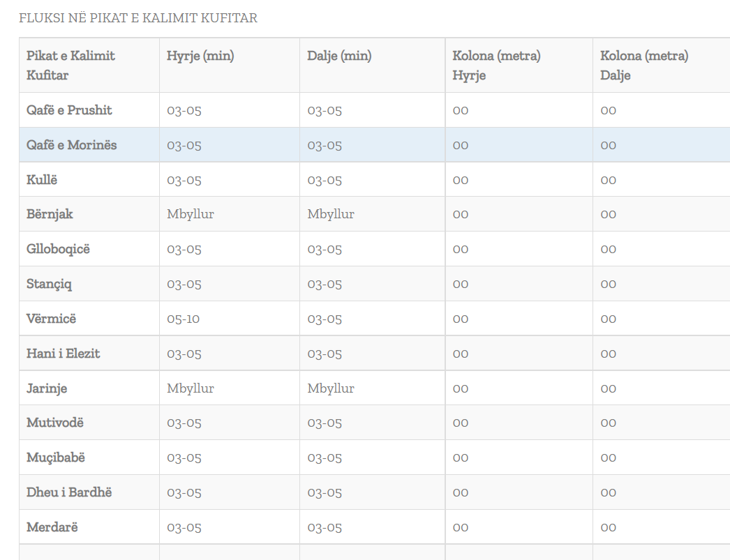Click the Kullë border point name
Viewport: 730px width, 560px height.
pos(42,180)
